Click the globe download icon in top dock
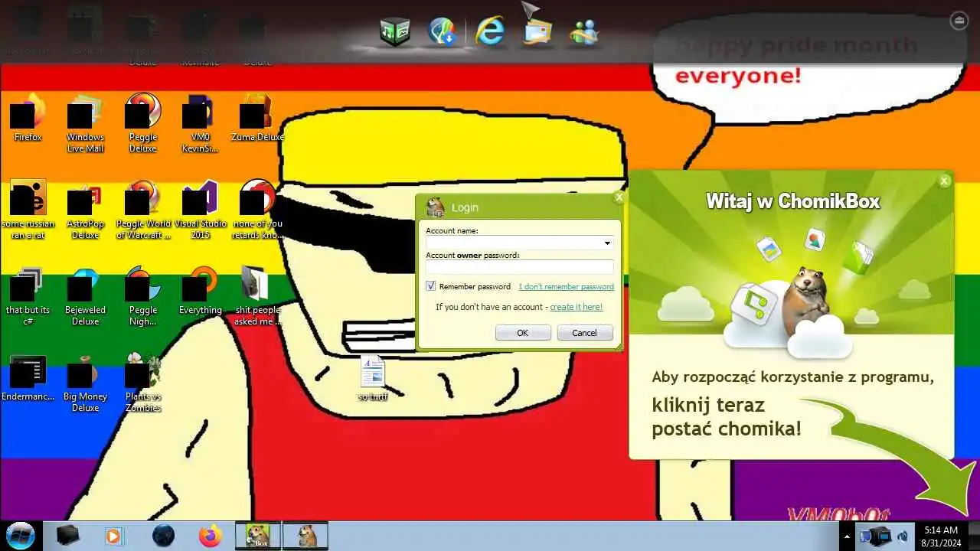Image resolution: width=980 pixels, height=551 pixels. pyautogui.click(x=443, y=32)
